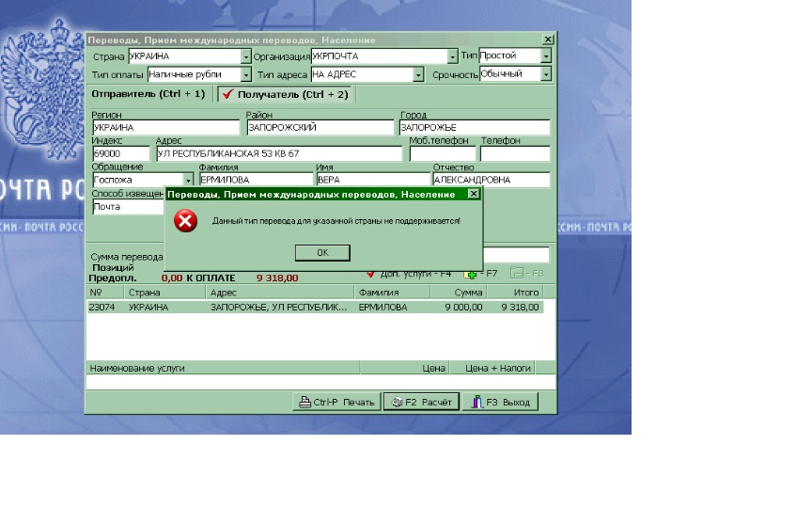Image resolution: width=812 pixels, height=508 pixels.
Task: Click the red checkmark on Получатель tab
Action: (227, 94)
